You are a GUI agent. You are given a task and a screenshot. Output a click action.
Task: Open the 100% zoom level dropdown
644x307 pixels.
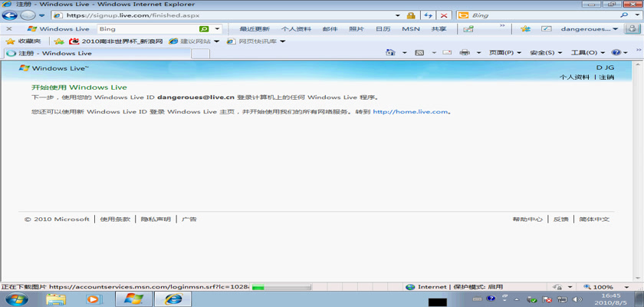pyautogui.click(x=606, y=287)
